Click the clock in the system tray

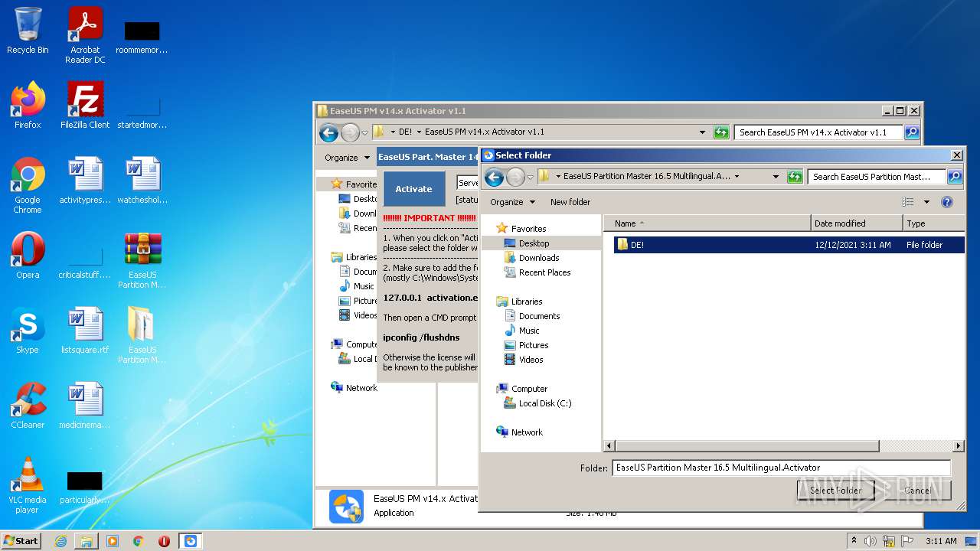point(941,541)
